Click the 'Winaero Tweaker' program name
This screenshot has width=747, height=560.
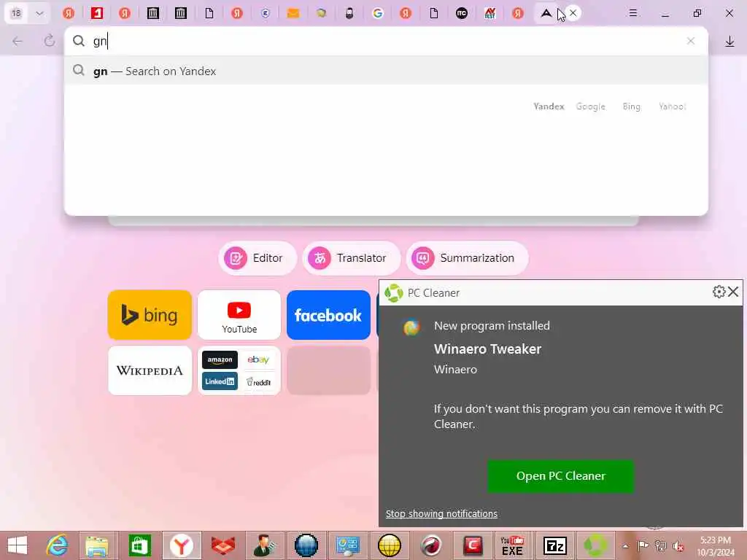point(487,349)
